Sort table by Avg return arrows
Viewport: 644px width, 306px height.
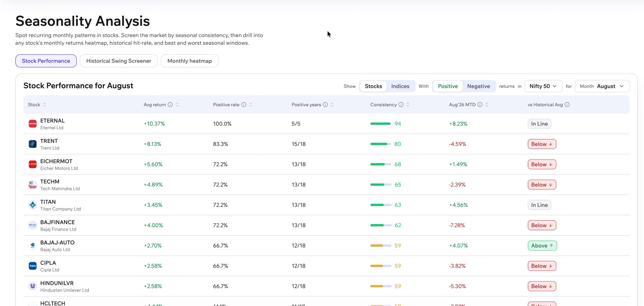point(177,104)
